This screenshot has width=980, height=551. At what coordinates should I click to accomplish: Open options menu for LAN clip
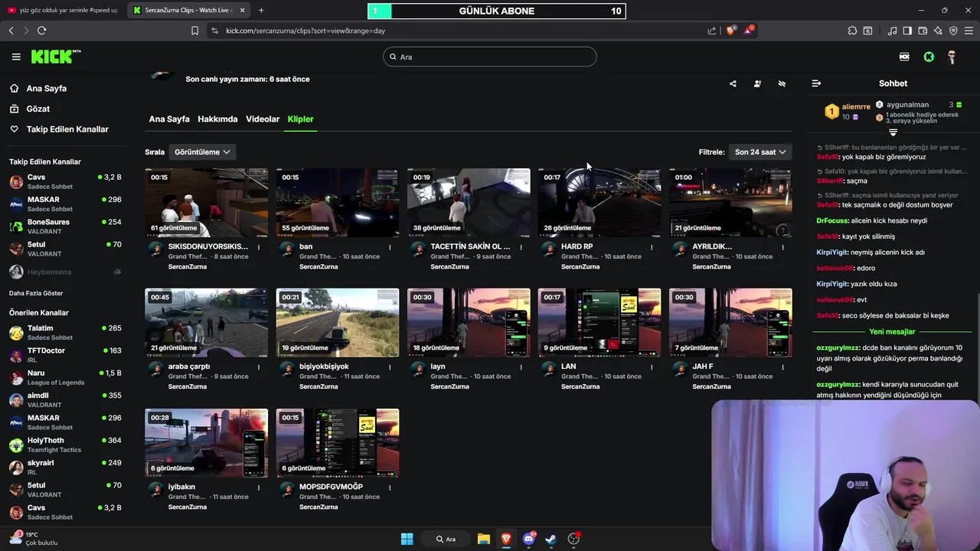pyautogui.click(x=652, y=367)
